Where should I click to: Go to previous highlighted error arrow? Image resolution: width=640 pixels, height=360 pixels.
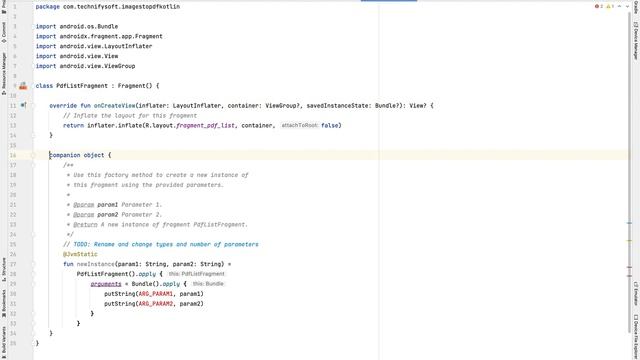(x=620, y=7)
